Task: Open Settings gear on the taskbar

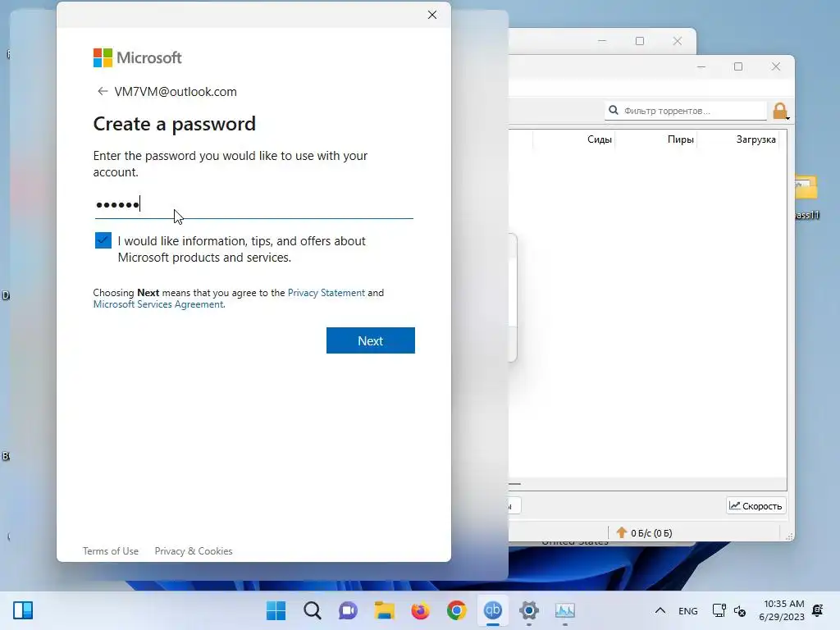Action: click(x=529, y=610)
